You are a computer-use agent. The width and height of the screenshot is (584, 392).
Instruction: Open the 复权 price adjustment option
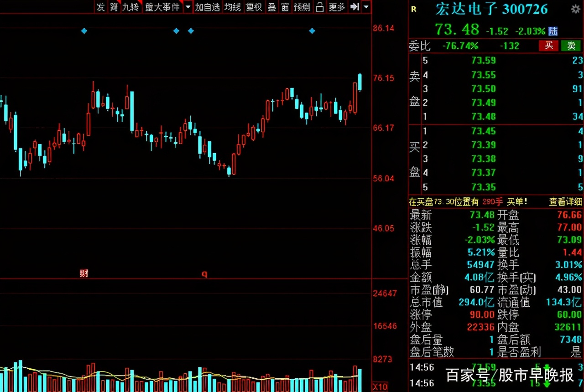pyautogui.click(x=254, y=7)
